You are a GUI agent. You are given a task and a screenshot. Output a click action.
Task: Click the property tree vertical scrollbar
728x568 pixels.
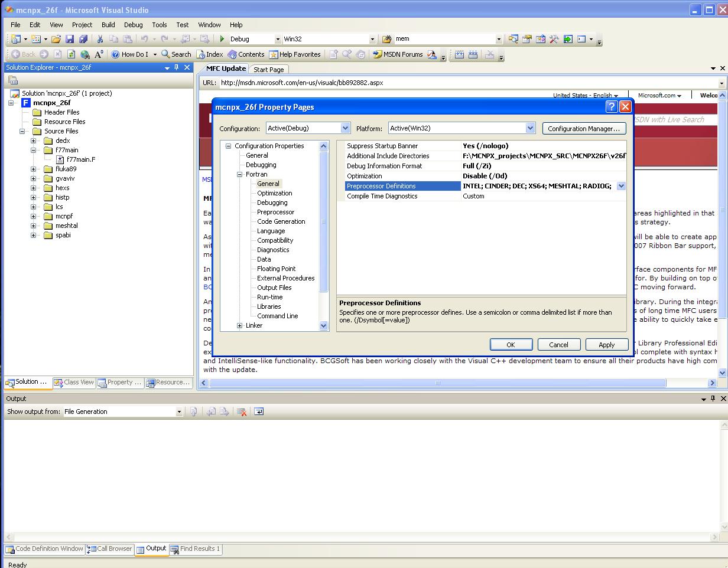pyautogui.click(x=323, y=236)
